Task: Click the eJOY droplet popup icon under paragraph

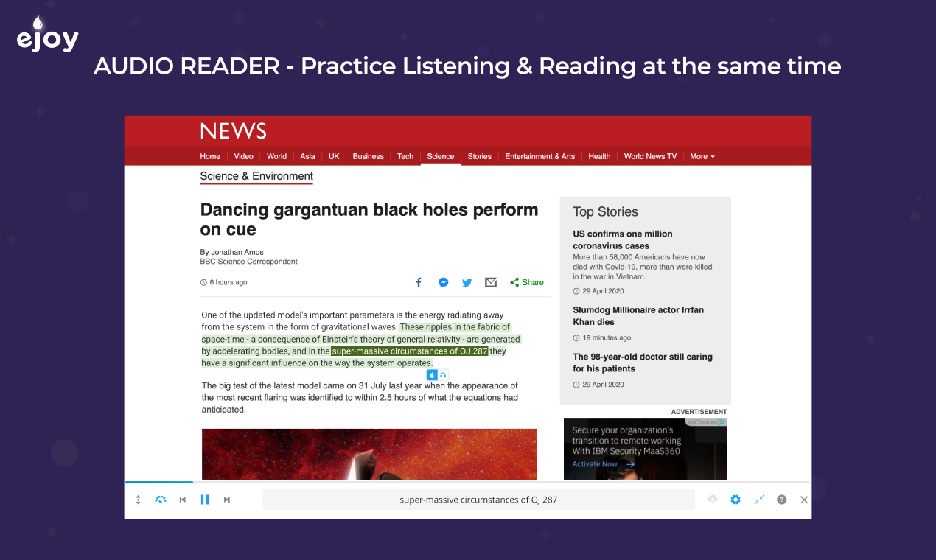Action: [432, 375]
